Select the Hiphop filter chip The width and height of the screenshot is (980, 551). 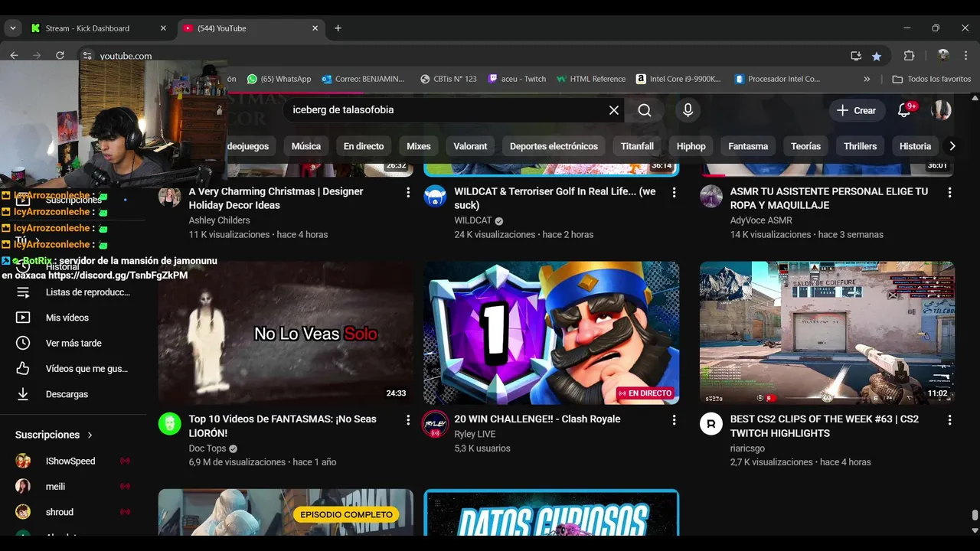[x=691, y=146]
